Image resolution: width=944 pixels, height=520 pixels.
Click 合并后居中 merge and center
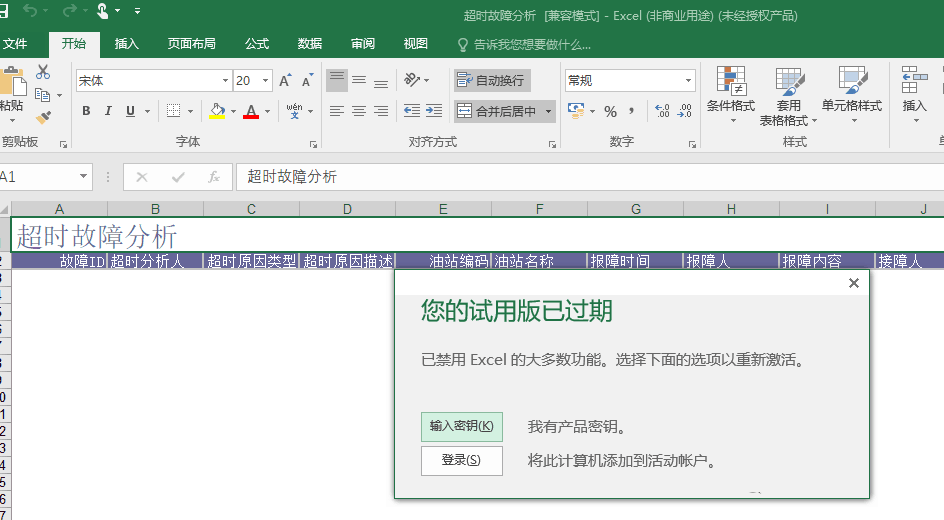coord(497,111)
